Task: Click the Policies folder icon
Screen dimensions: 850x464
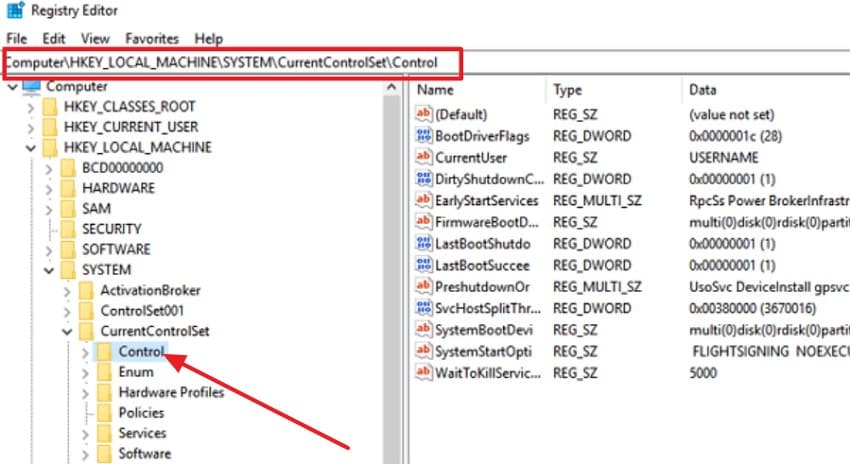Action: coord(105,413)
